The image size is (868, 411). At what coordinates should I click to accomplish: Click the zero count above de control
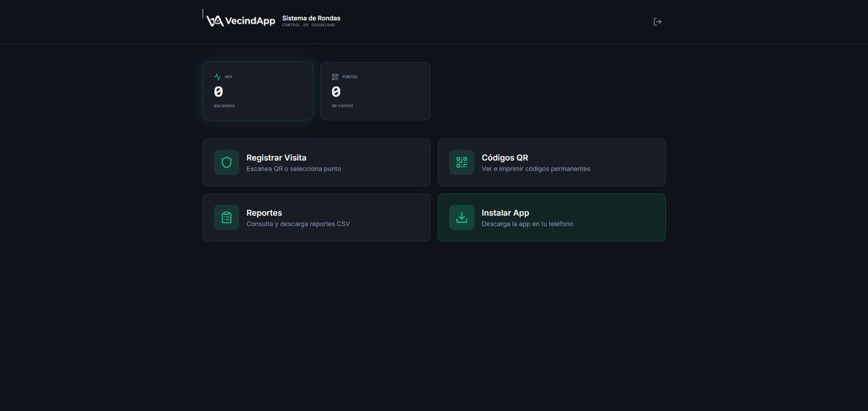click(x=336, y=92)
